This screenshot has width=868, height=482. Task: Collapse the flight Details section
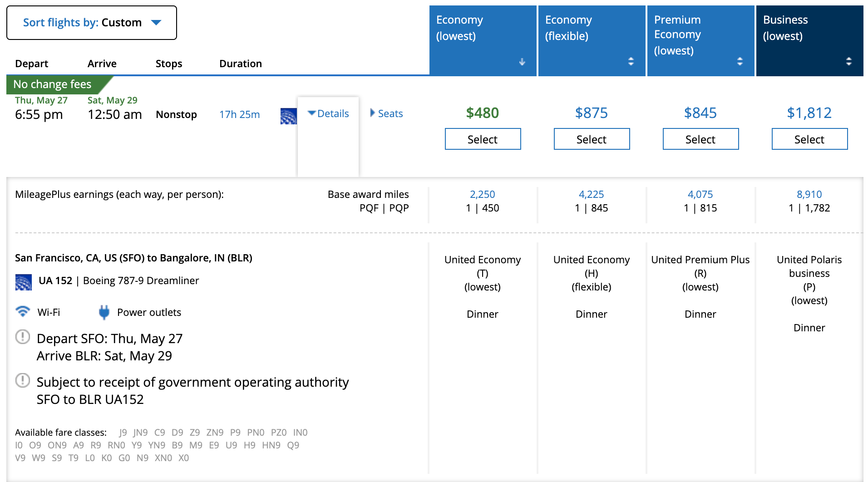328,113
